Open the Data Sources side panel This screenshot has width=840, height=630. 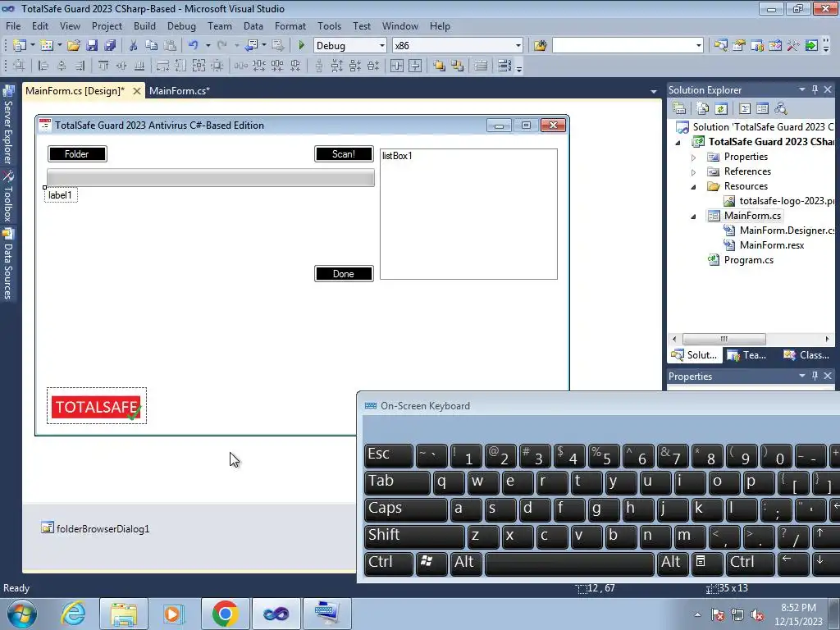point(8,264)
